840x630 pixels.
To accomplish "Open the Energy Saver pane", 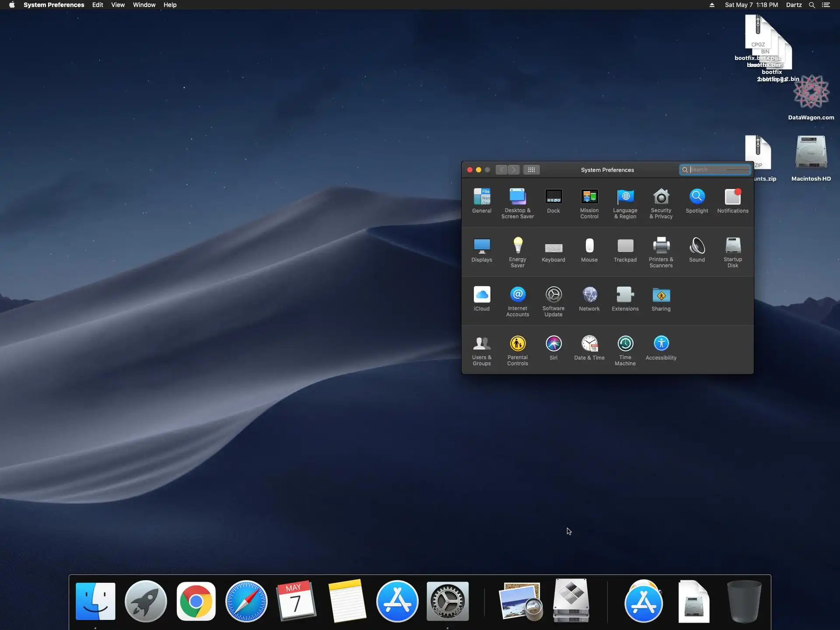I will 517,246.
